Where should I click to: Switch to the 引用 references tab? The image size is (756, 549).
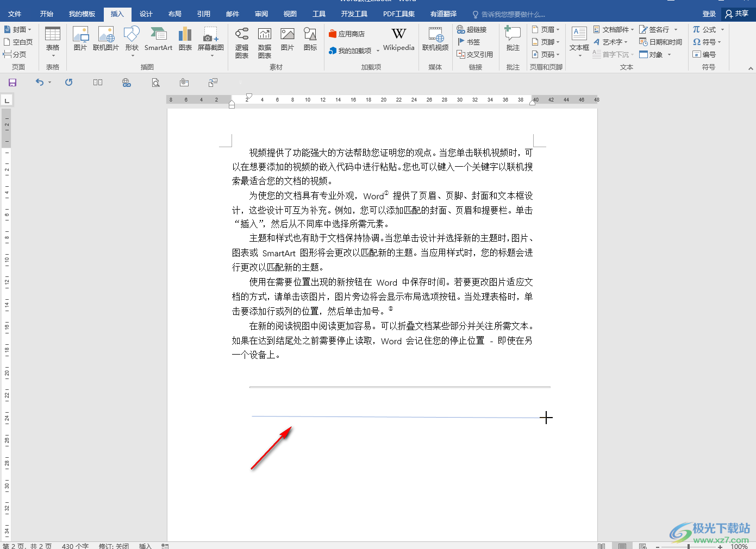click(204, 14)
